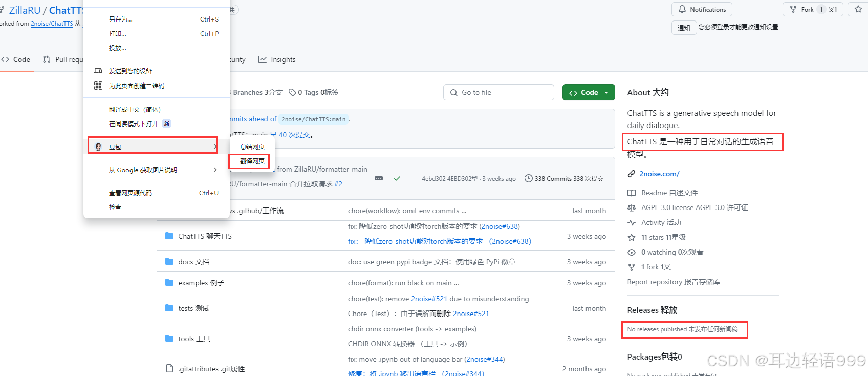Viewport: 868px width, 376px height.
Task: Click the 2noise#521 link in English commit
Action: (429, 299)
